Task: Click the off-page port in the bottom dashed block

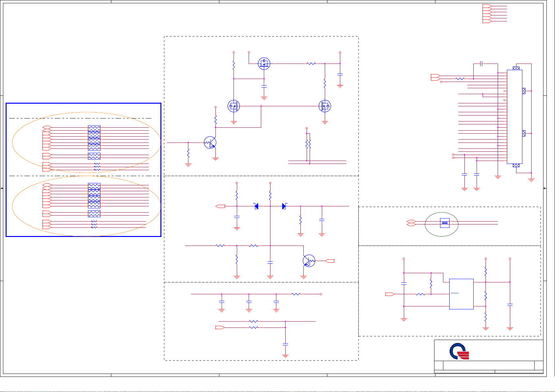Action: pos(220,327)
